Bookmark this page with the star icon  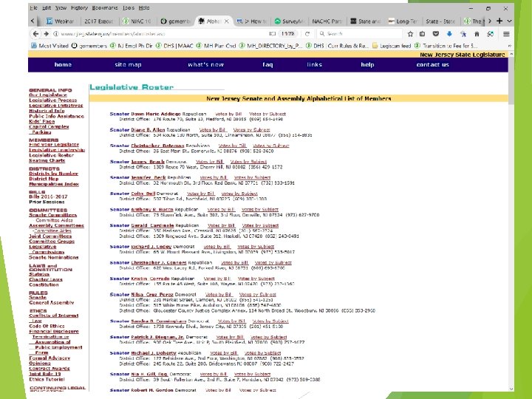(411, 34)
